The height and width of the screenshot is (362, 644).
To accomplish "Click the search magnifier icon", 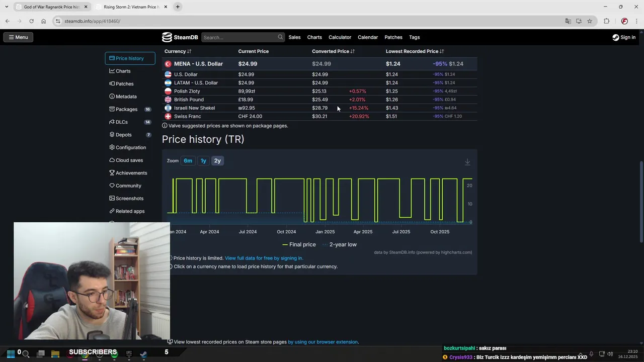I will 280,37.
